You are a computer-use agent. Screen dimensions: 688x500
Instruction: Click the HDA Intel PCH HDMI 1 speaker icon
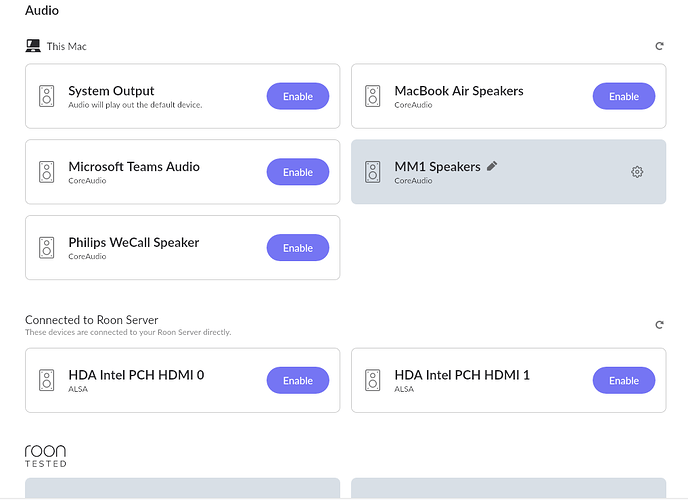(x=373, y=381)
